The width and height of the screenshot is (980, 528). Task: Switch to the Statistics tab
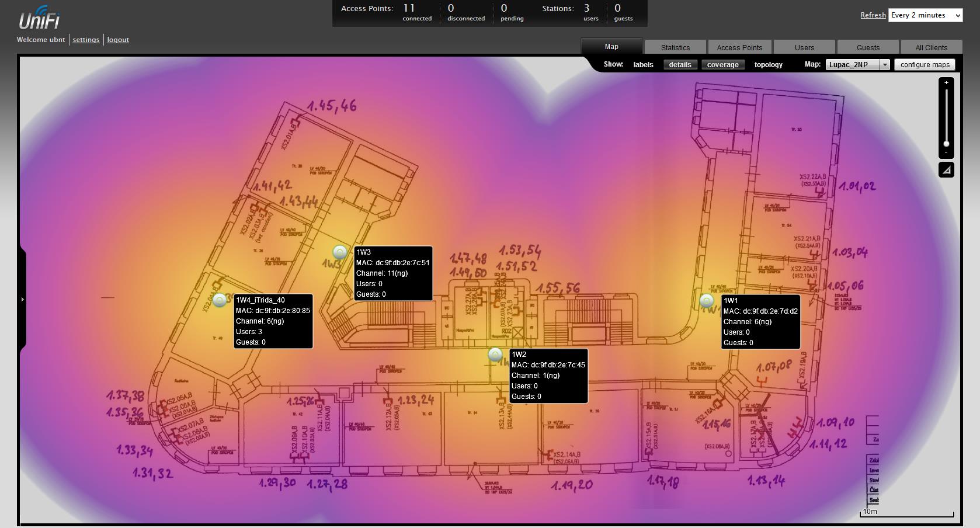coord(675,47)
